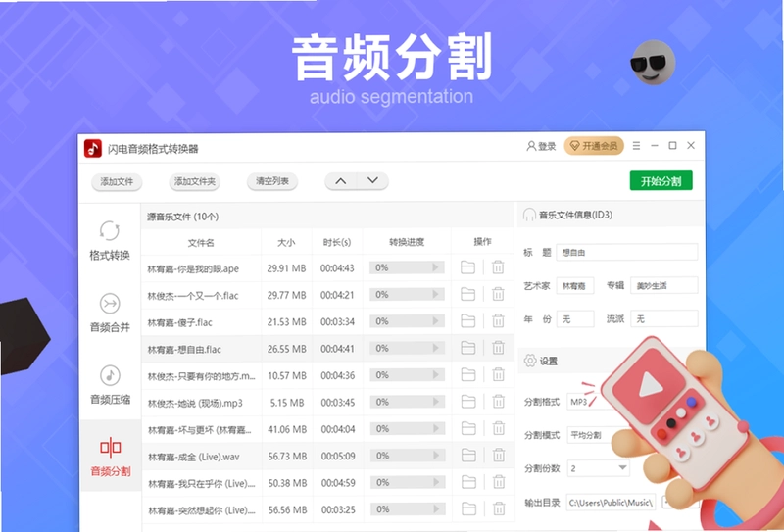Click size cell 56.73 MB
This screenshot has height=532, width=784.
(x=286, y=456)
